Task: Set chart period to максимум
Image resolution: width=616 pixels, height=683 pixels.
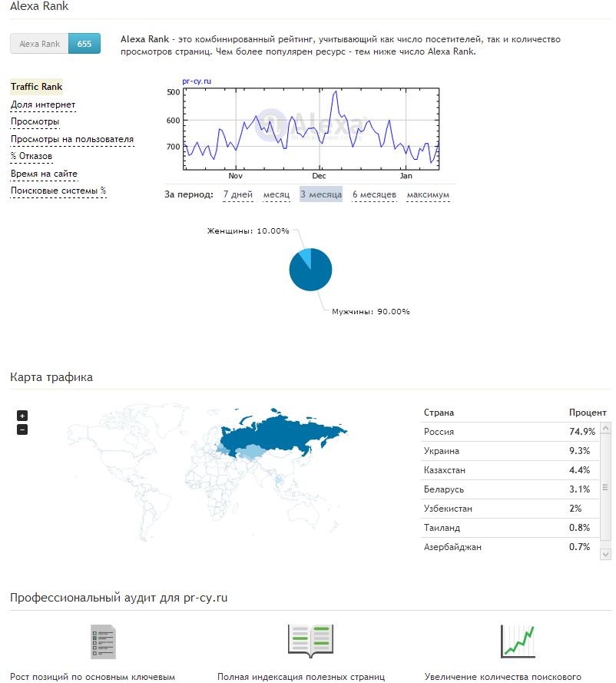Action: click(428, 195)
